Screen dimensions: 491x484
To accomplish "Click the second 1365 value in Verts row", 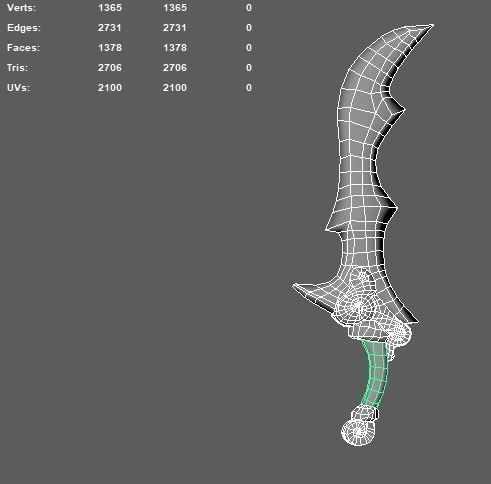I will tap(175, 8).
